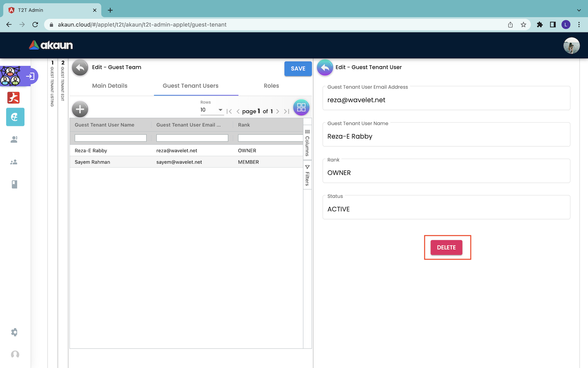Expand the Filters side panel
The height and width of the screenshot is (368, 588).
tap(307, 175)
